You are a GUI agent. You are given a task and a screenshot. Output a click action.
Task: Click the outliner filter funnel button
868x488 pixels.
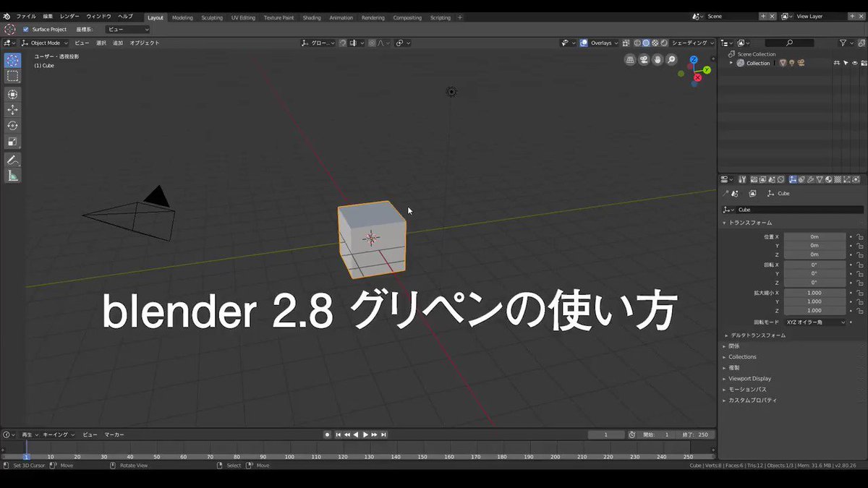843,43
